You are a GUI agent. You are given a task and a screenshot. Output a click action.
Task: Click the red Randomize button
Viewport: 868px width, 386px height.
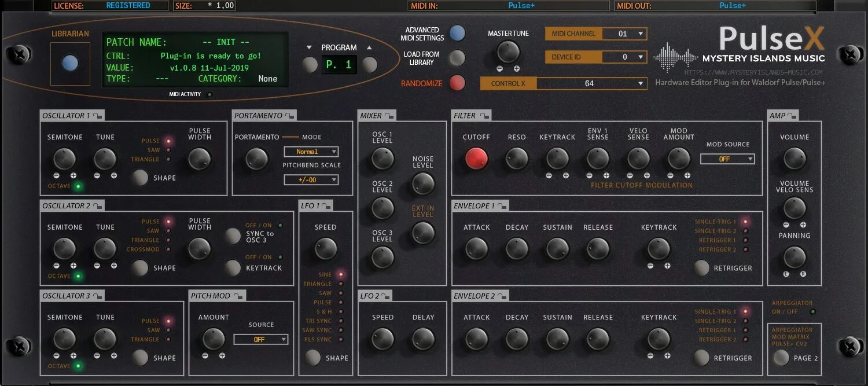coord(457,83)
